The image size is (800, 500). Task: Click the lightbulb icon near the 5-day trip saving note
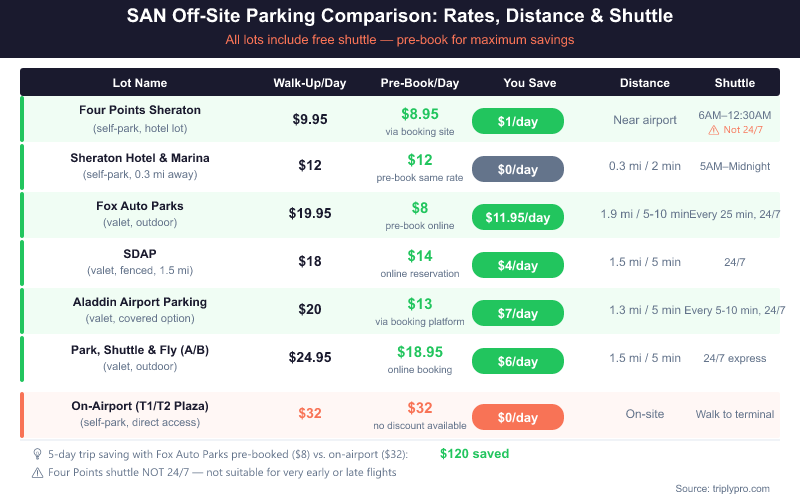click(x=38, y=454)
